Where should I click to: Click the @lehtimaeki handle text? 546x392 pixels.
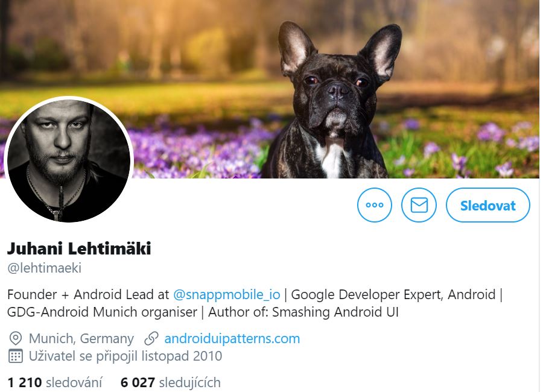point(44,268)
